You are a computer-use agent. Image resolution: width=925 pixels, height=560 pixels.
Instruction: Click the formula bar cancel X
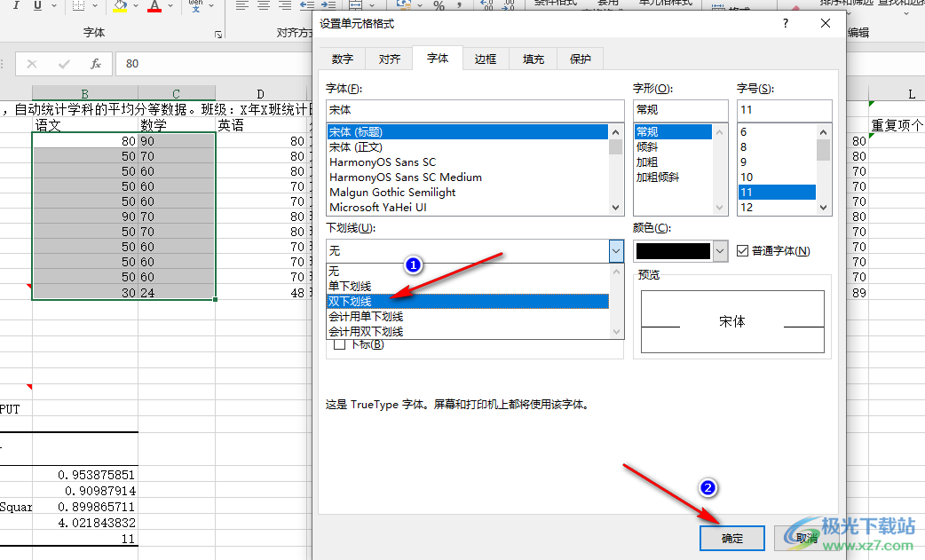coord(32,64)
